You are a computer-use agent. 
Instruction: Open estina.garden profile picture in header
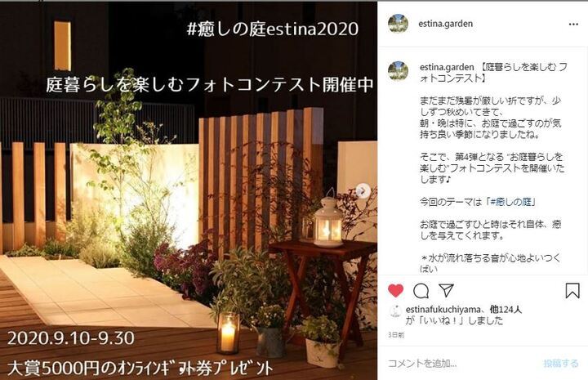(x=398, y=24)
